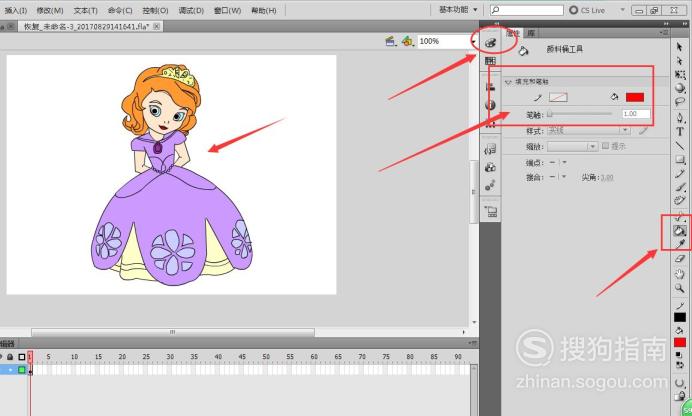Open the 命令(C) menu
The width and height of the screenshot is (692, 416).
[x=120, y=10]
